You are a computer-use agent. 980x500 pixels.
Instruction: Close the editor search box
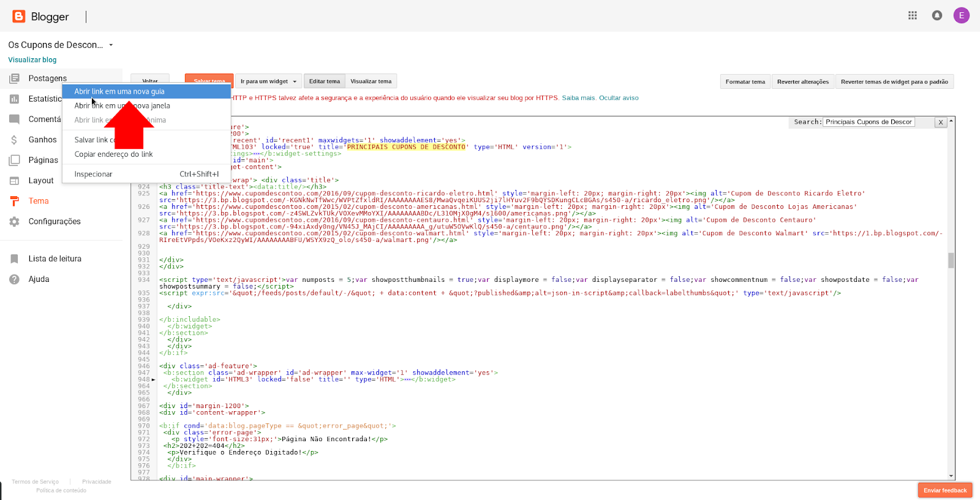[940, 122]
